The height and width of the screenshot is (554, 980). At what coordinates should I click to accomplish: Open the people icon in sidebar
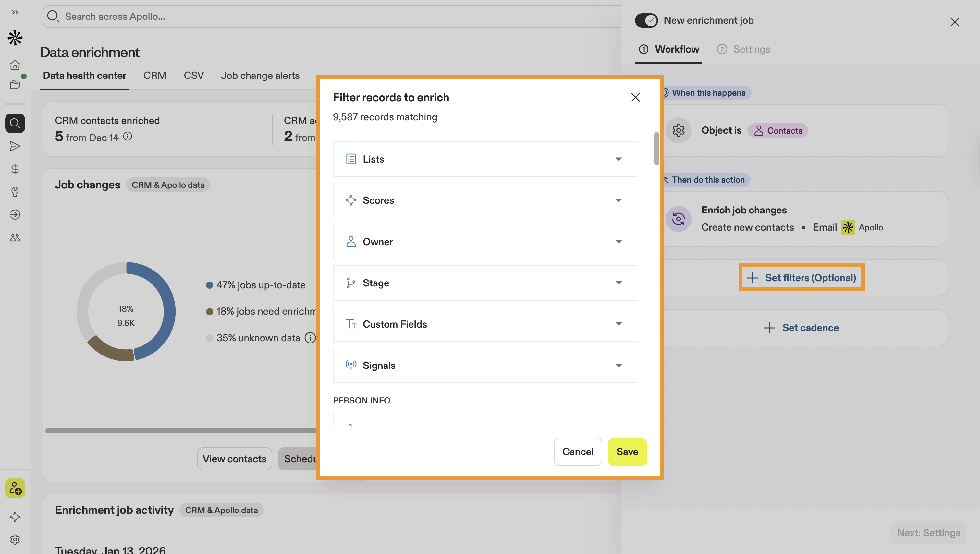(x=15, y=238)
